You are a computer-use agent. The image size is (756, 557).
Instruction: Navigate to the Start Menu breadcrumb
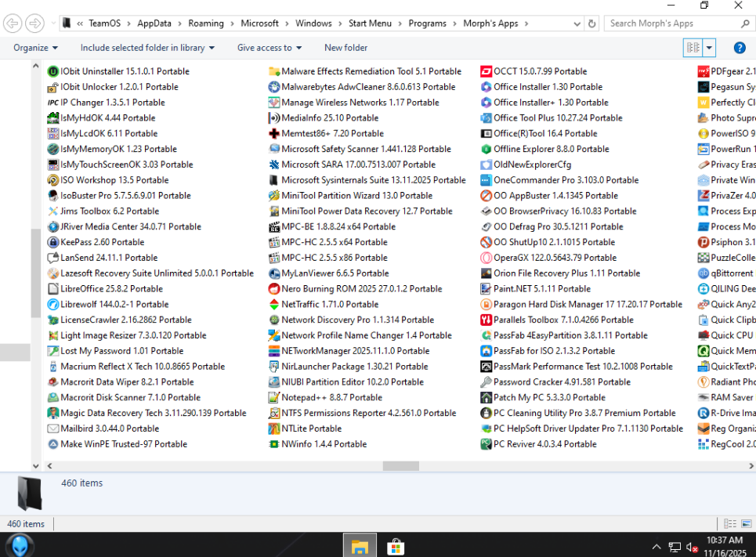(370, 24)
